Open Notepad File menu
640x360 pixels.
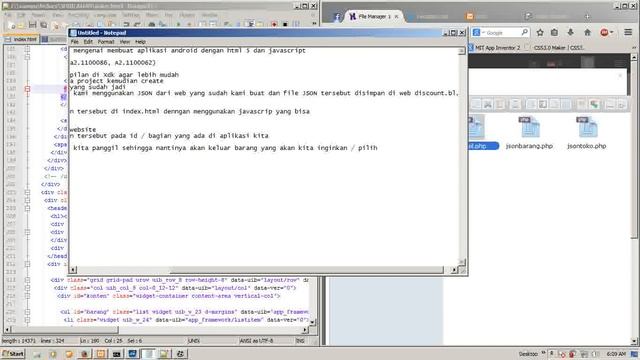74,42
